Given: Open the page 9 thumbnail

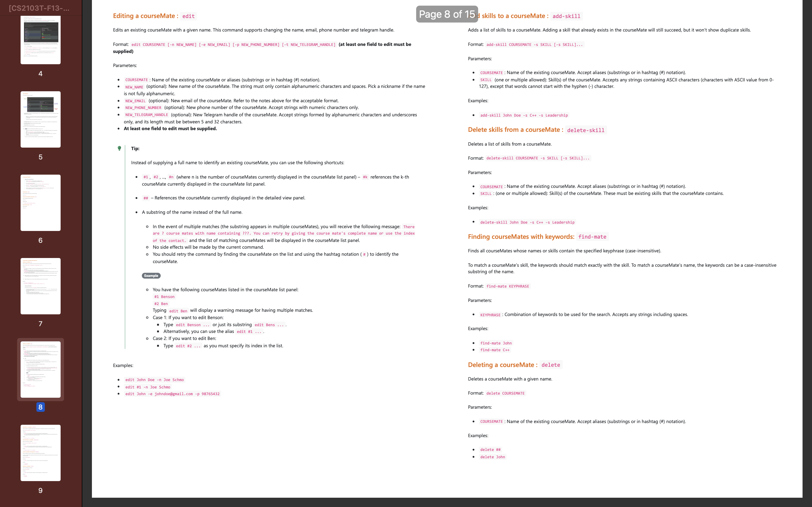Looking at the screenshot, I should click(x=40, y=453).
